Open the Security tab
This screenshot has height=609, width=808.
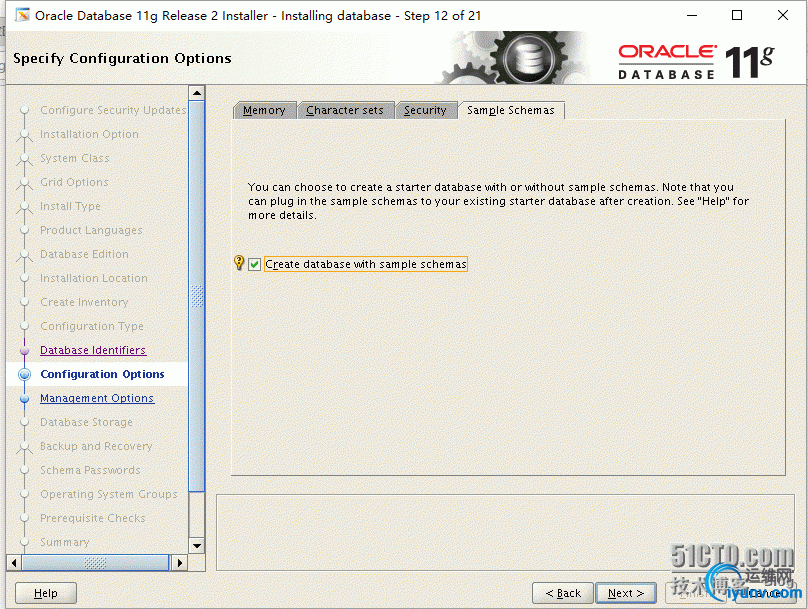coord(425,110)
